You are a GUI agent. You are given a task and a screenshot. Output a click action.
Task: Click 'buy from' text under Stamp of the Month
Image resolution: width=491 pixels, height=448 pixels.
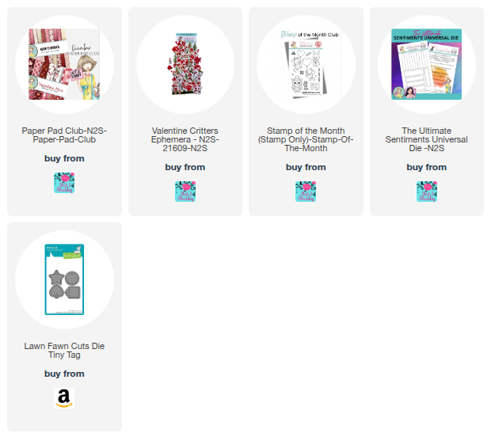(x=306, y=167)
